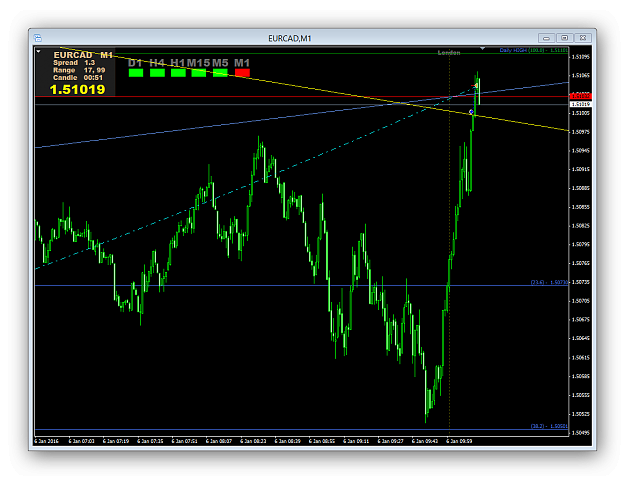Click the Range 17, 99 info line
This screenshot has height=479, width=625.
tap(79, 70)
